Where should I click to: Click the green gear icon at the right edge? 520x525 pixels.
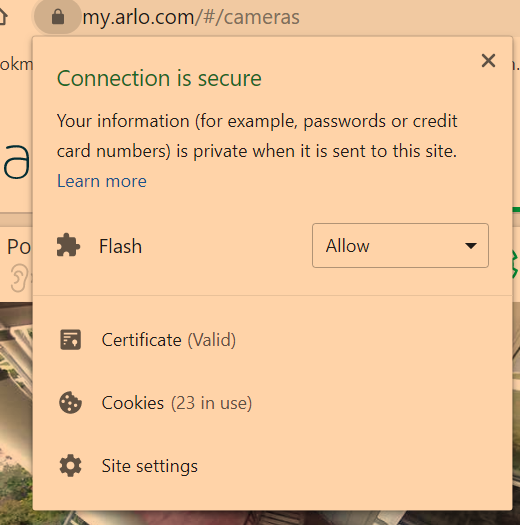click(516, 265)
